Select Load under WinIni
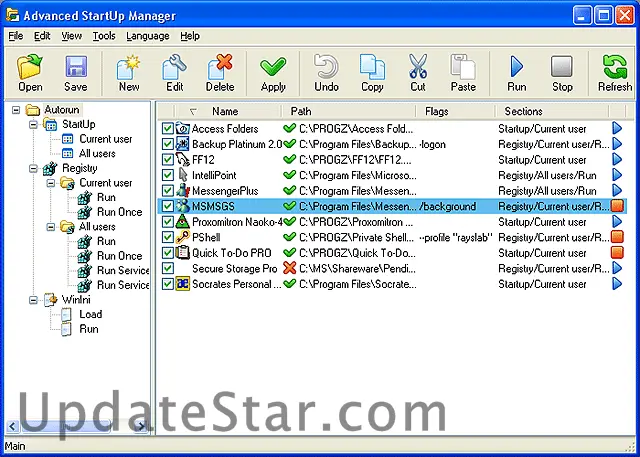 (x=91, y=314)
